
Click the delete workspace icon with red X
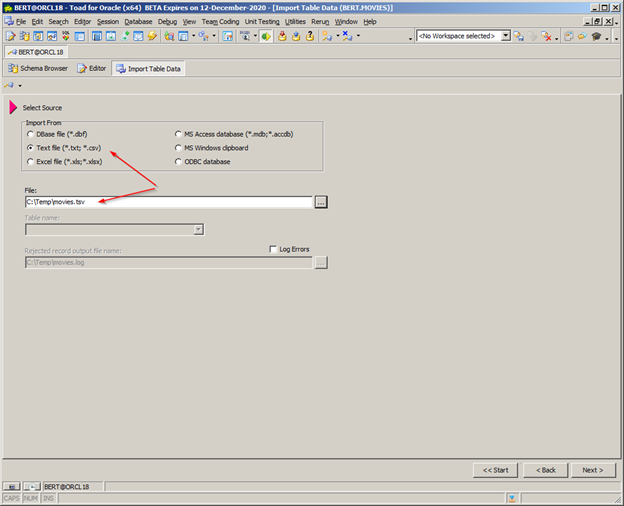(546, 36)
